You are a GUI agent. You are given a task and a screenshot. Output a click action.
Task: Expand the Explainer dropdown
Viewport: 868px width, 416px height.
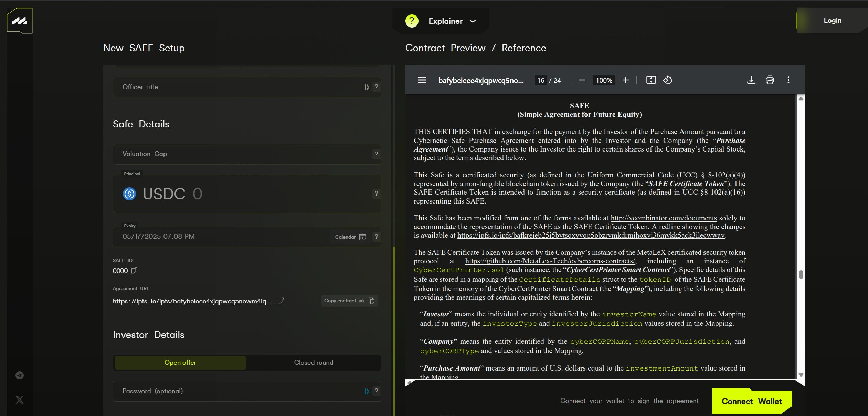[446, 21]
